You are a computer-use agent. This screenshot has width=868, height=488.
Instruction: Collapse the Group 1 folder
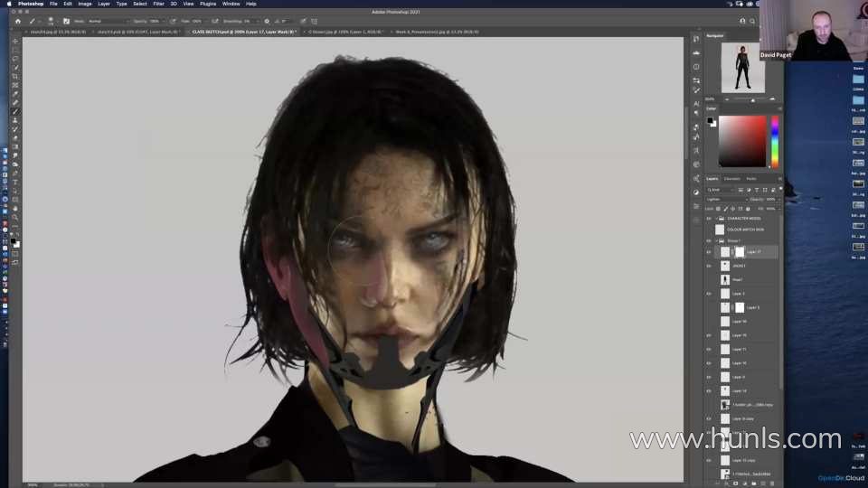coord(716,240)
